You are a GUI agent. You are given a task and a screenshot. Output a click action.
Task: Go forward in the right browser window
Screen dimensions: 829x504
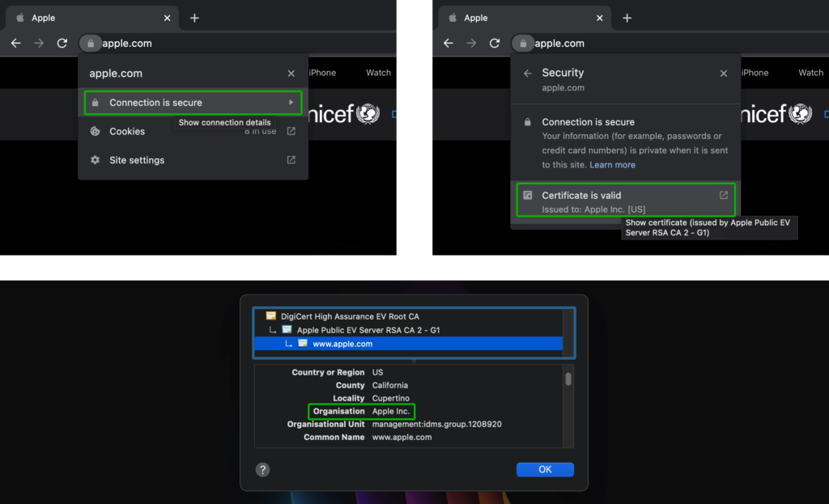472,44
